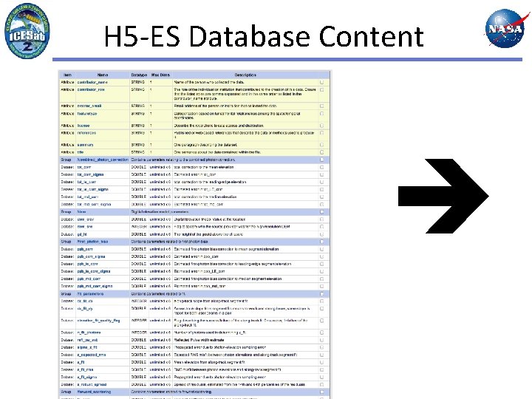Open the license attribute link
The width and height of the screenshot is (532, 399).
click(x=83, y=126)
